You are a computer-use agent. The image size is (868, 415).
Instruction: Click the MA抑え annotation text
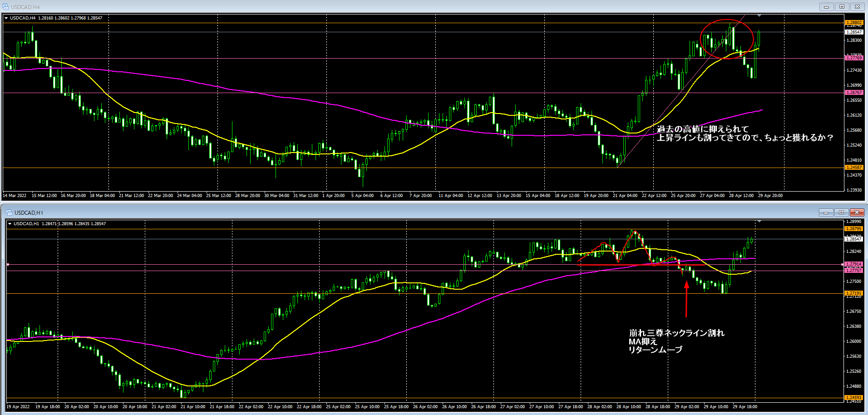(643, 341)
